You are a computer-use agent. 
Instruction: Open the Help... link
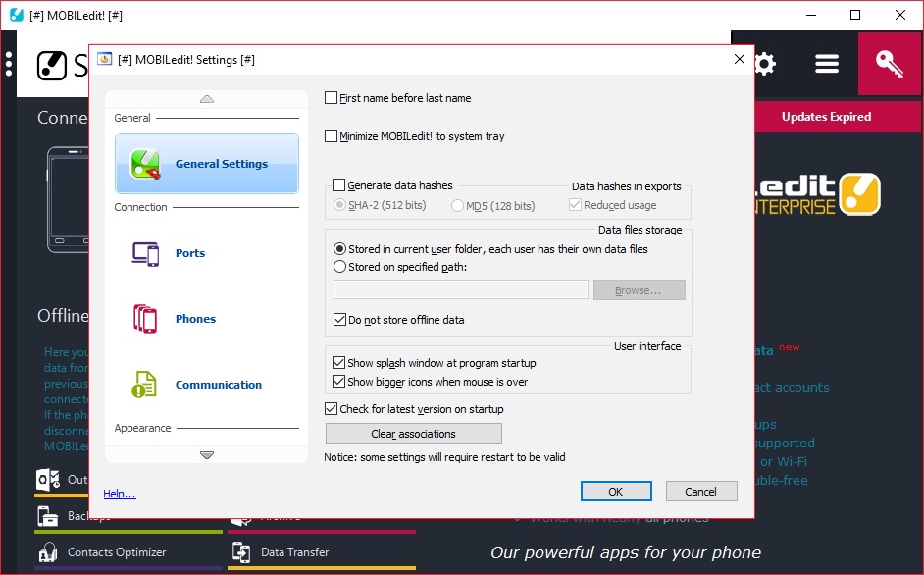(120, 494)
